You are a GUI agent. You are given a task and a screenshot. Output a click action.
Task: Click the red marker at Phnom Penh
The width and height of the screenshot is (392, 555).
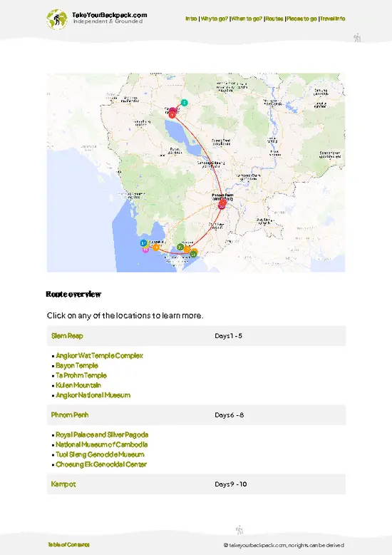pyautogui.click(x=222, y=204)
